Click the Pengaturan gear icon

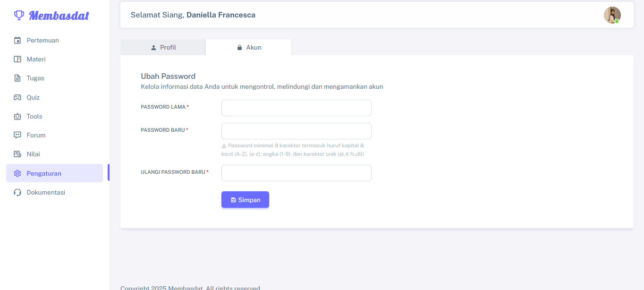[x=17, y=173]
